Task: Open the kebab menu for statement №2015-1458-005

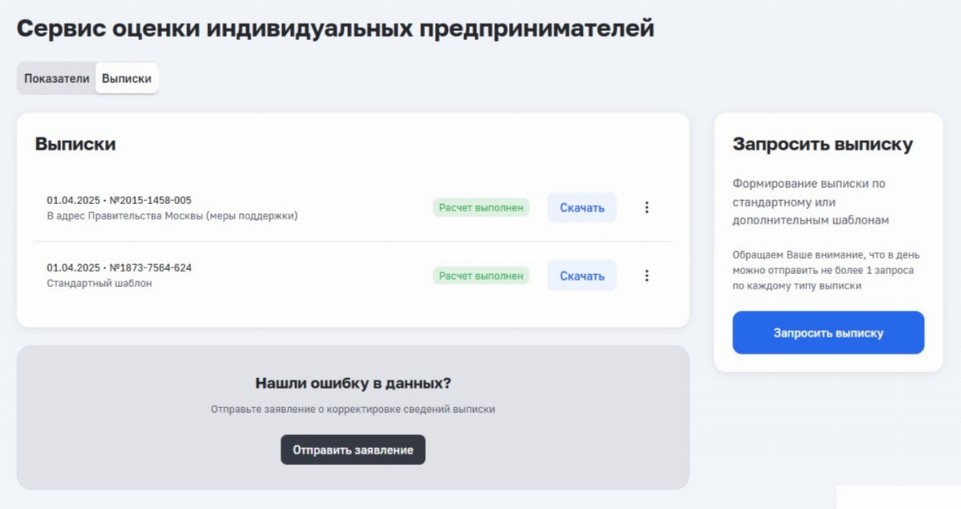Action: pos(646,207)
